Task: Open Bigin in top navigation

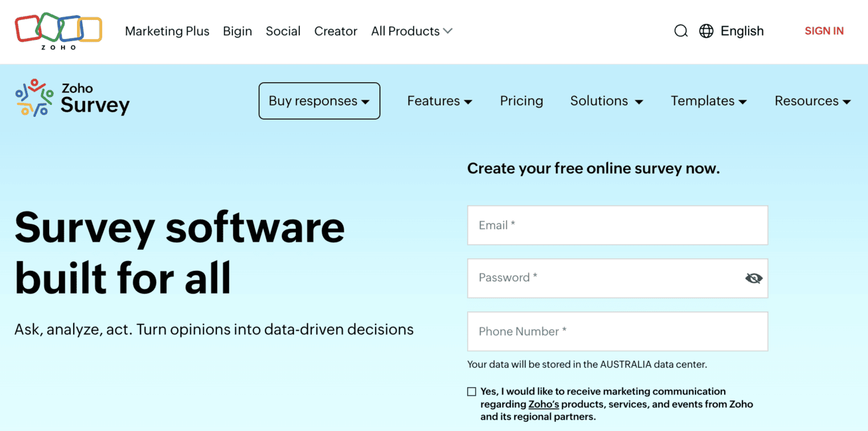Action: click(x=238, y=31)
